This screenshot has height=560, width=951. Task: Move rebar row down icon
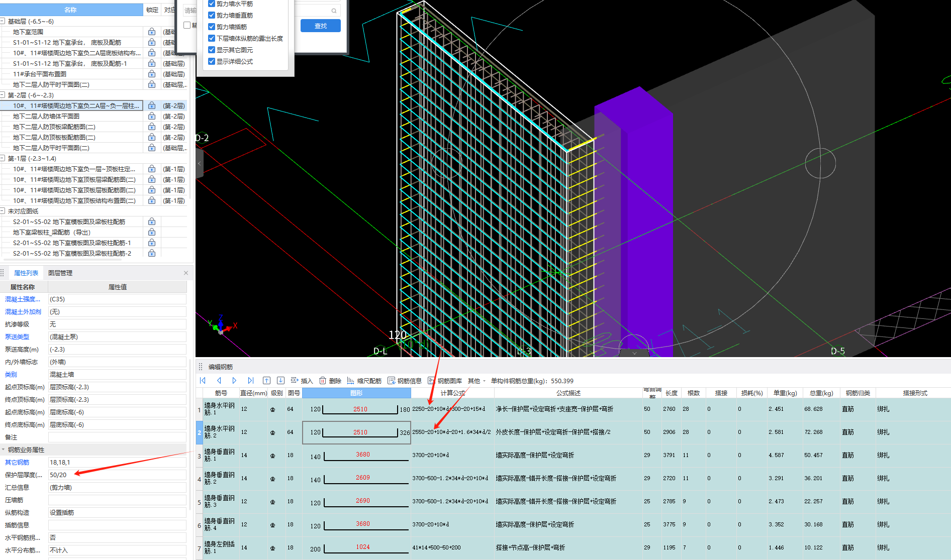(x=280, y=381)
